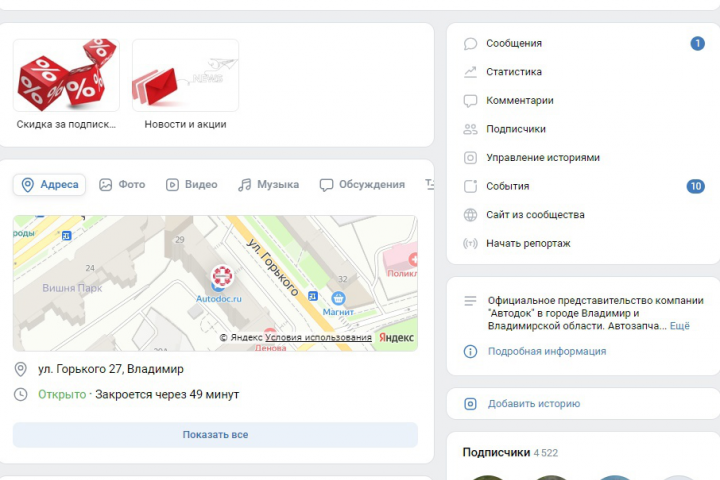Click the chat icon in Обсуждения tab
This screenshot has width=720, height=480.
(x=326, y=185)
